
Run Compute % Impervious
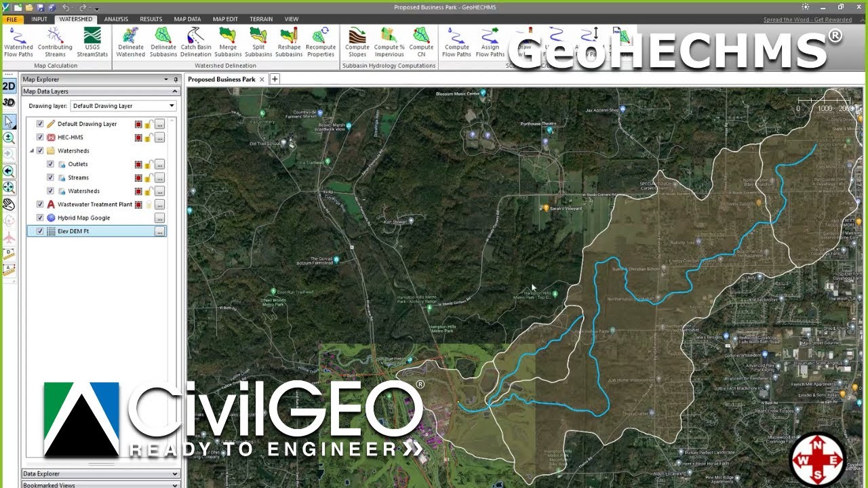389,42
